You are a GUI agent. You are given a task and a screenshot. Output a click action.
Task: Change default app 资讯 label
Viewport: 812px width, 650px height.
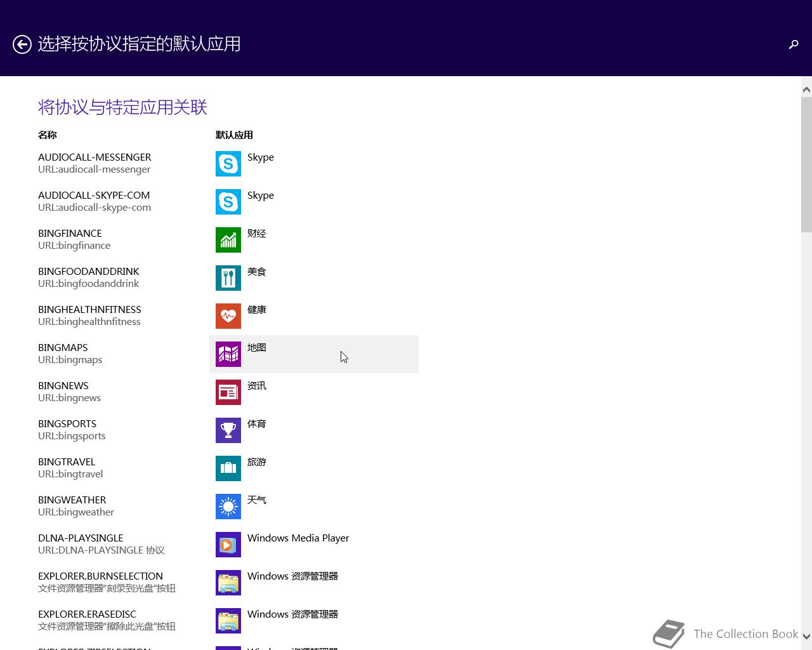tap(257, 386)
